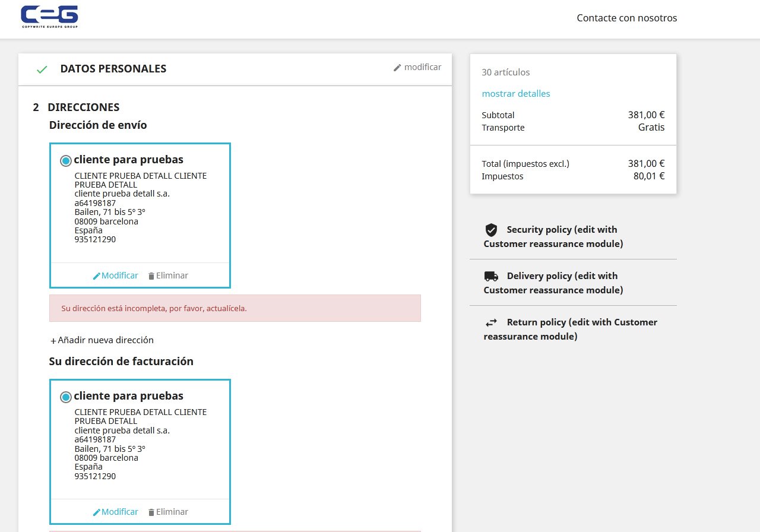Click the trash icon in shipping address card
The image size is (760, 532).
151,276
